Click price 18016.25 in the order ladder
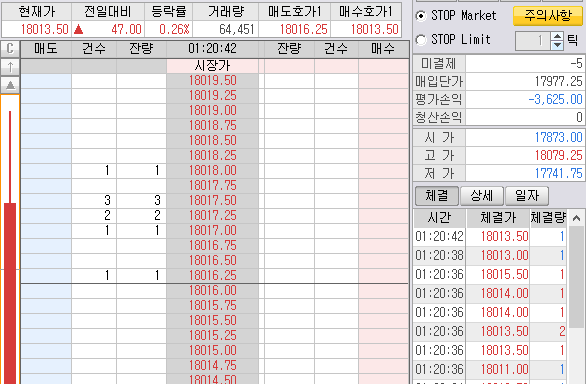 pyautogui.click(x=212, y=276)
